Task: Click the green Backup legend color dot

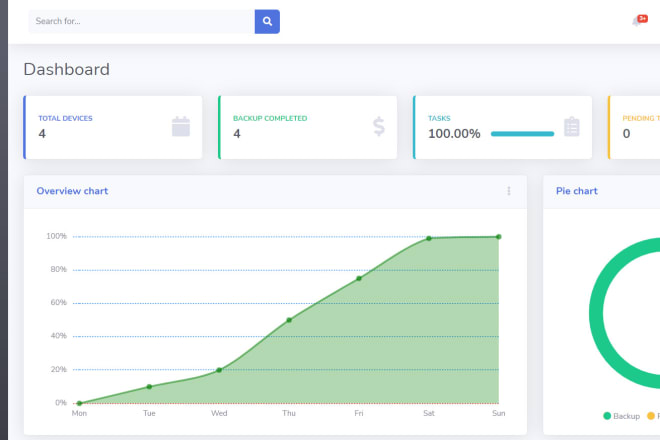Action: [607, 416]
